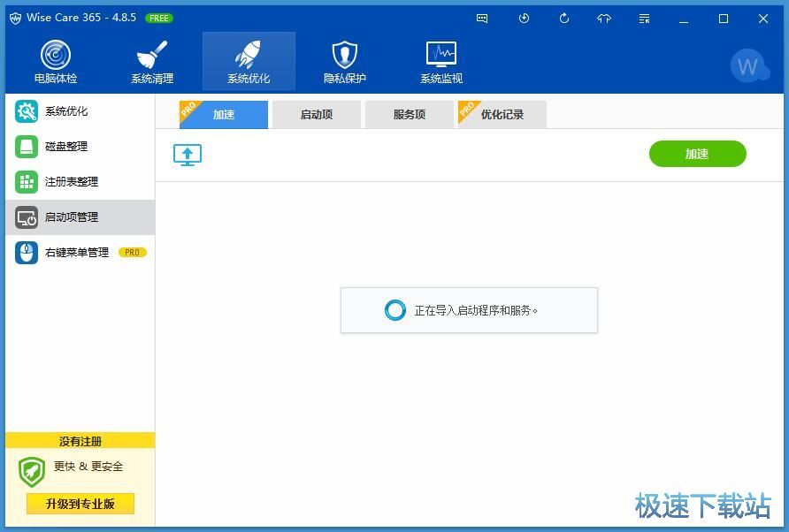Open the 服务项 services tab
This screenshot has height=532, width=789.
[x=409, y=114]
